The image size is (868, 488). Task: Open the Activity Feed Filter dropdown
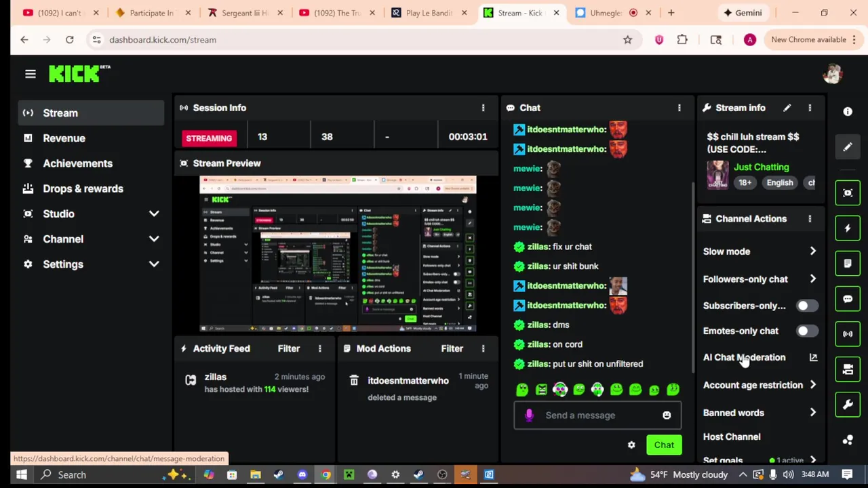pyautogui.click(x=288, y=348)
